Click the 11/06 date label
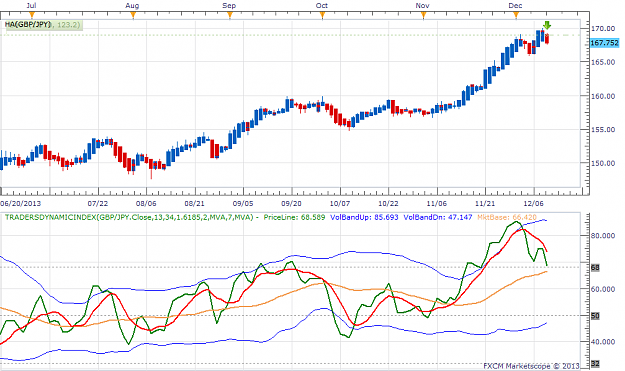Viewport: 625px width, 371px height. pyautogui.click(x=436, y=203)
